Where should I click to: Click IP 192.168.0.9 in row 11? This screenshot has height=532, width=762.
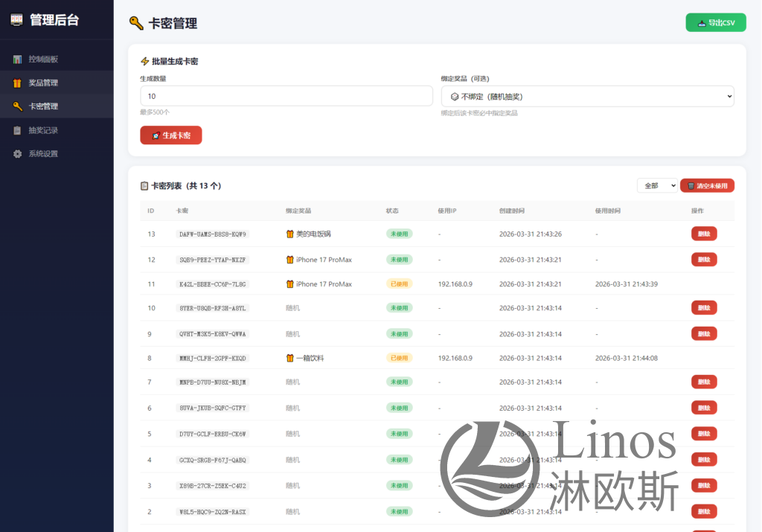coord(455,283)
